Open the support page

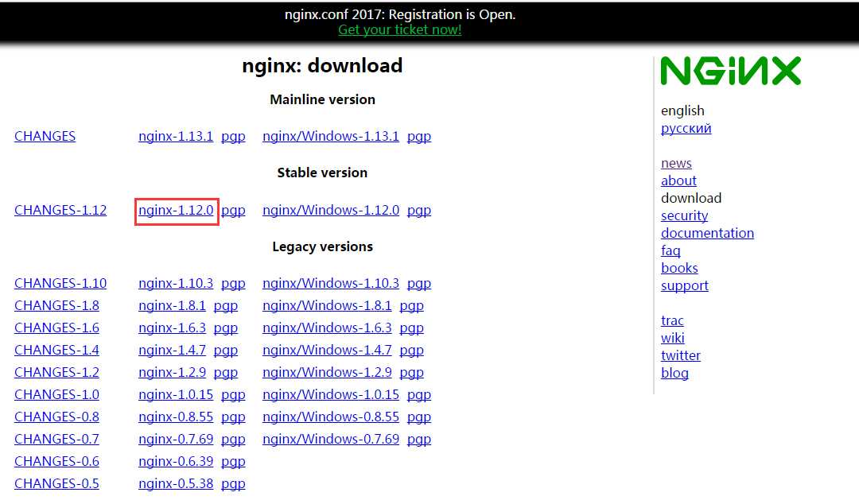click(x=684, y=285)
